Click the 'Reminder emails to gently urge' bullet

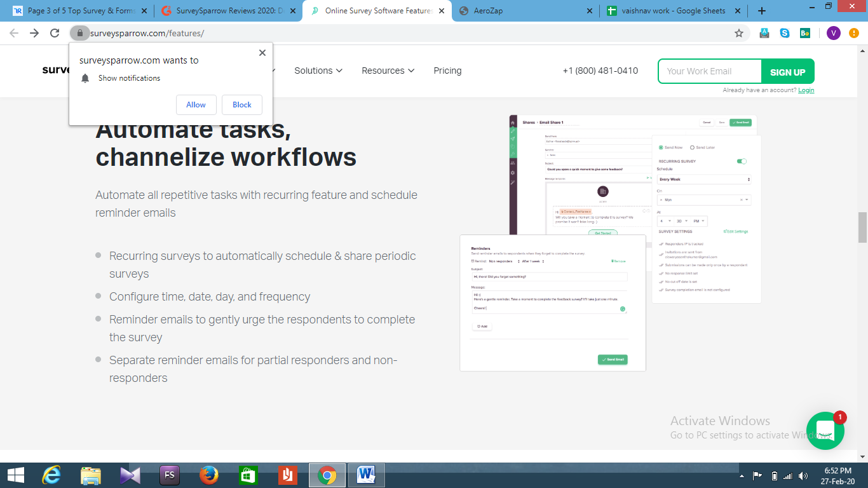(x=262, y=329)
